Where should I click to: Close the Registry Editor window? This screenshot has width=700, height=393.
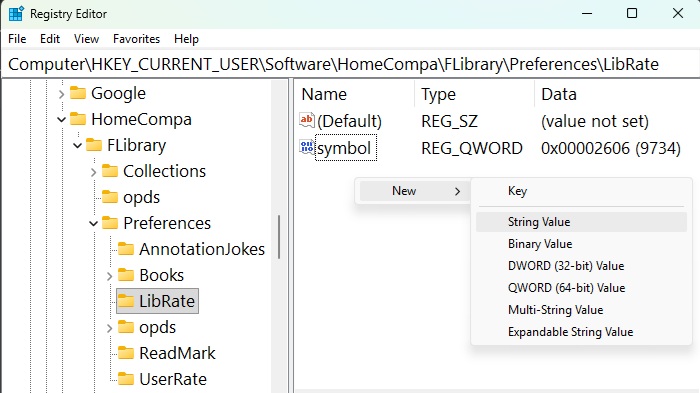click(678, 13)
